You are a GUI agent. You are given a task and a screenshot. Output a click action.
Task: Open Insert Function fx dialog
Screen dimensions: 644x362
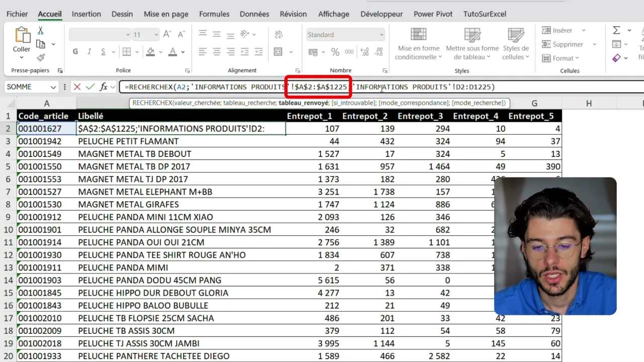[104, 87]
